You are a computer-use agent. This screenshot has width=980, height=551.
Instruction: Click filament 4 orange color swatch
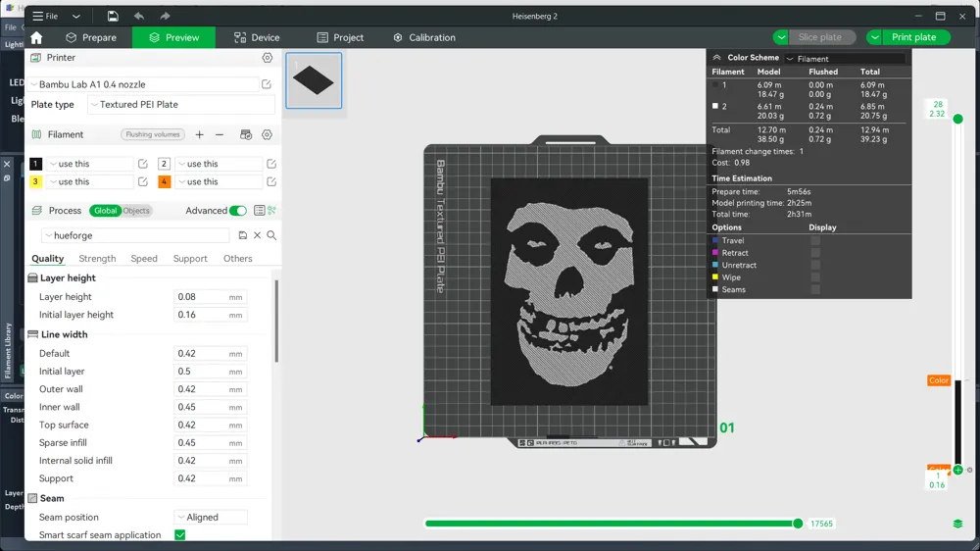[x=165, y=182]
